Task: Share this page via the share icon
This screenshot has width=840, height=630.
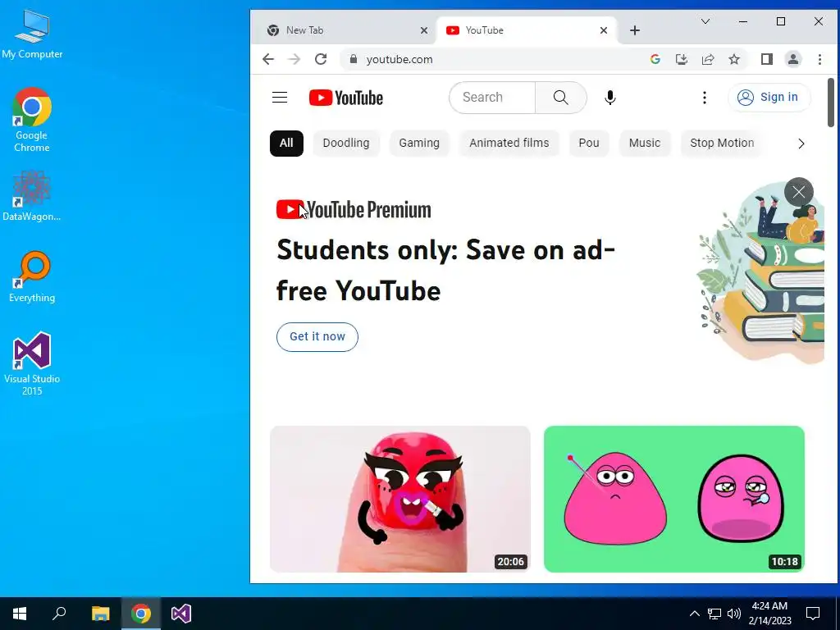Action: click(x=708, y=59)
